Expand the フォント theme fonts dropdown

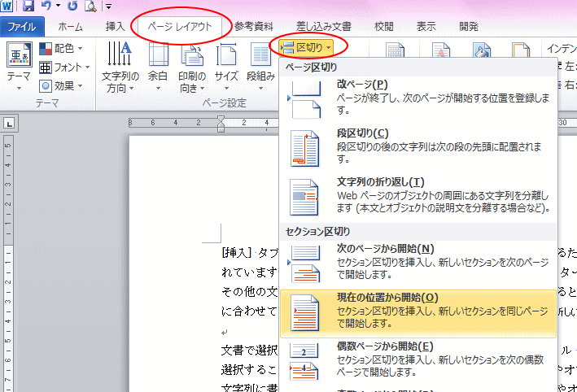[65, 68]
